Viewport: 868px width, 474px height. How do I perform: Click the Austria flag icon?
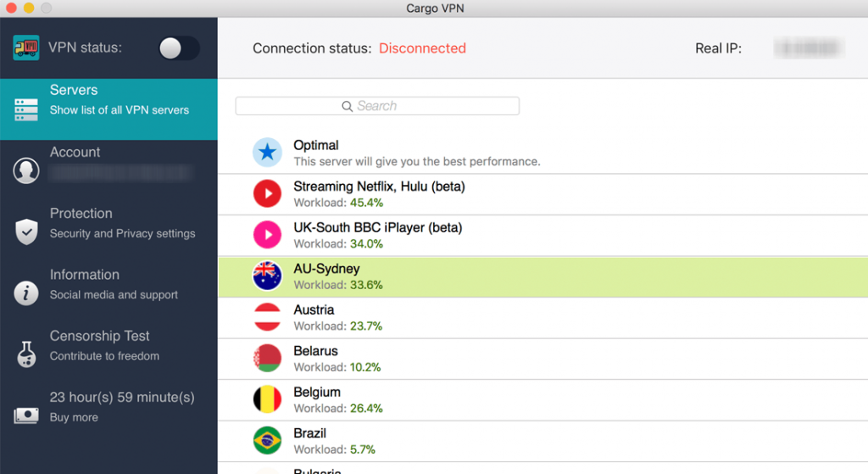point(267,317)
